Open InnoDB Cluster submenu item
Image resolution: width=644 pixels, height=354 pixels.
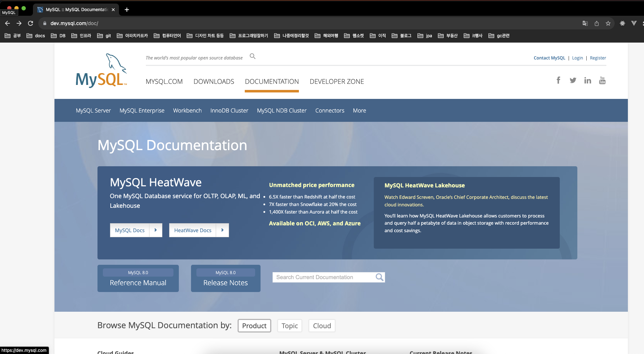click(229, 110)
